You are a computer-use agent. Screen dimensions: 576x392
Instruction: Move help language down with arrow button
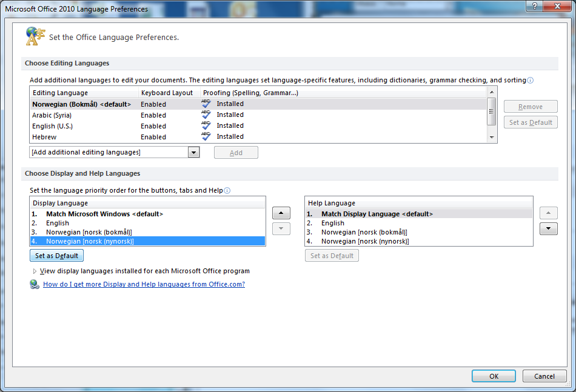coord(548,228)
